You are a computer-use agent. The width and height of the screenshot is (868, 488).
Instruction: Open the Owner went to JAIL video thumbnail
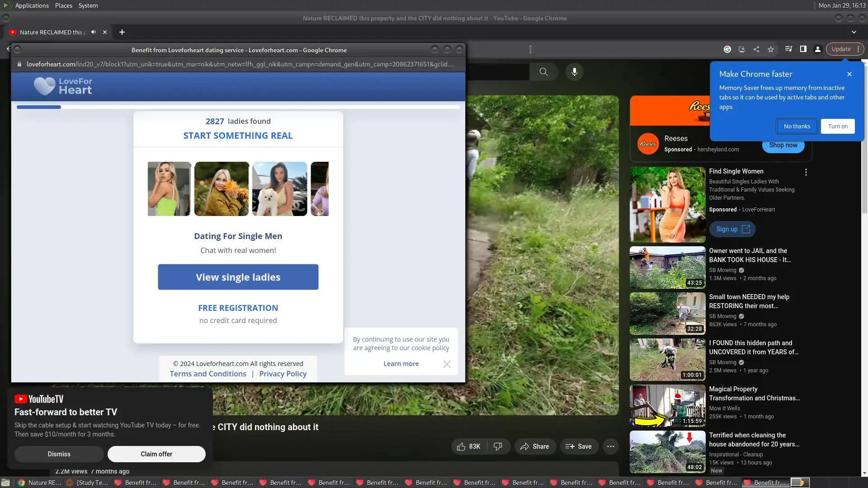point(667,267)
